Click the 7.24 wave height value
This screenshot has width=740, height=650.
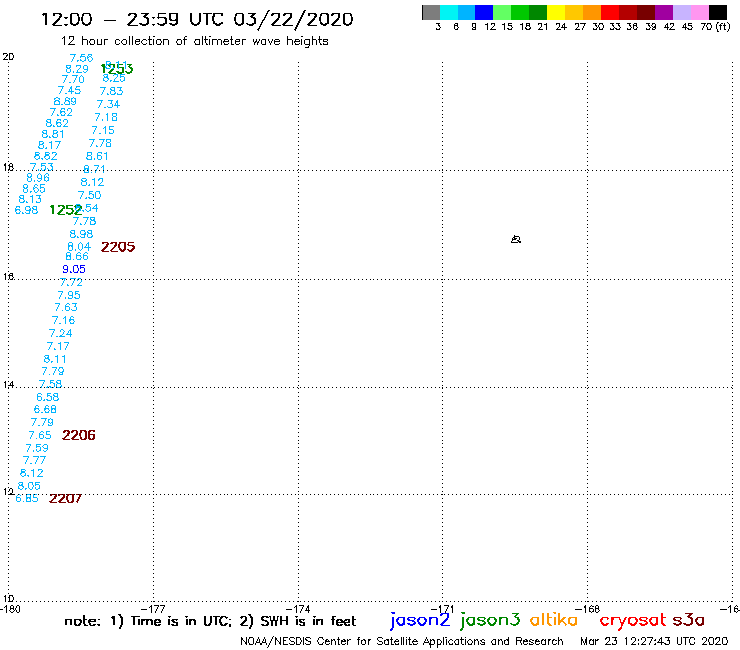tap(60, 333)
